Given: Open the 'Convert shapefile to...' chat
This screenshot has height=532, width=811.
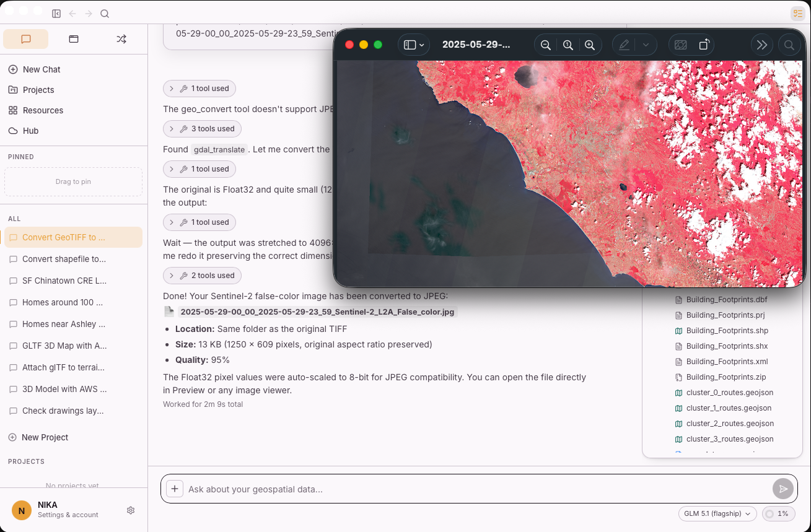Looking at the screenshot, I should coord(74,259).
